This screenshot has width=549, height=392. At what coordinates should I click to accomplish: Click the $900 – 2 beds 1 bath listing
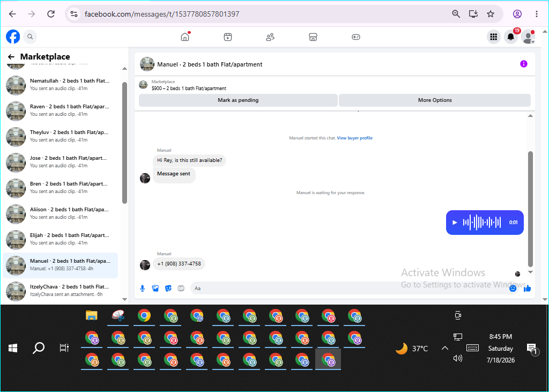pyautogui.click(x=189, y=88)
